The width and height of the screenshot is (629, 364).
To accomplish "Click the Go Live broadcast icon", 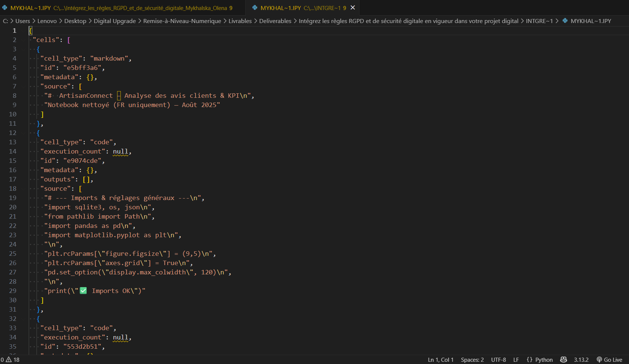I will click(x=599, y=360).
